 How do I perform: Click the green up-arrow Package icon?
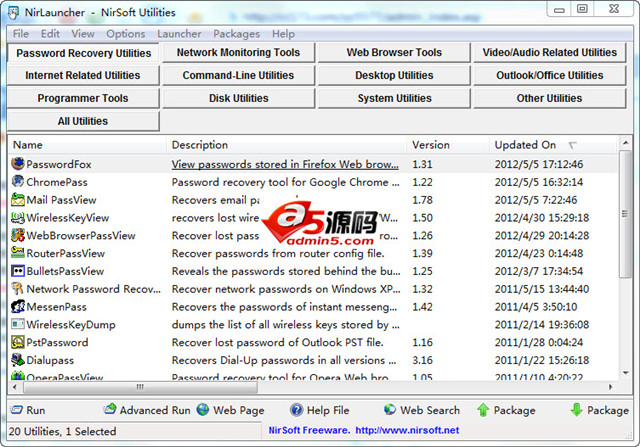coord(483,410)
